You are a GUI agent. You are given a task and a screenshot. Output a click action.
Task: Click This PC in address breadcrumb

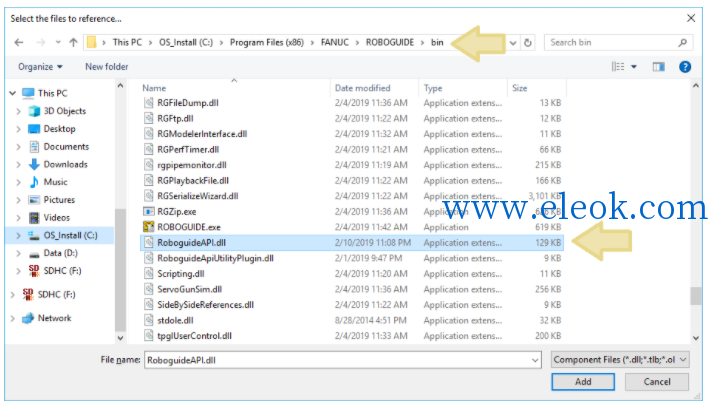[x=127, y=42]
